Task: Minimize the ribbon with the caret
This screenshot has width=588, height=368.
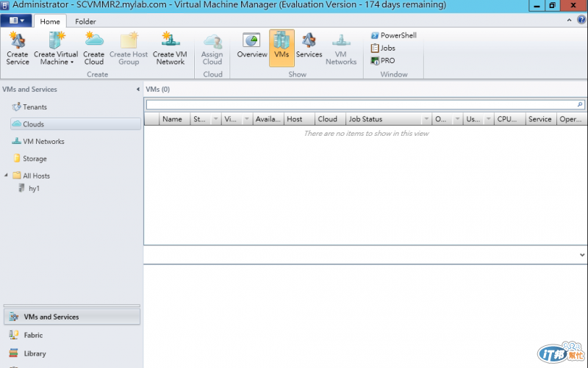Action: [569, 21]
